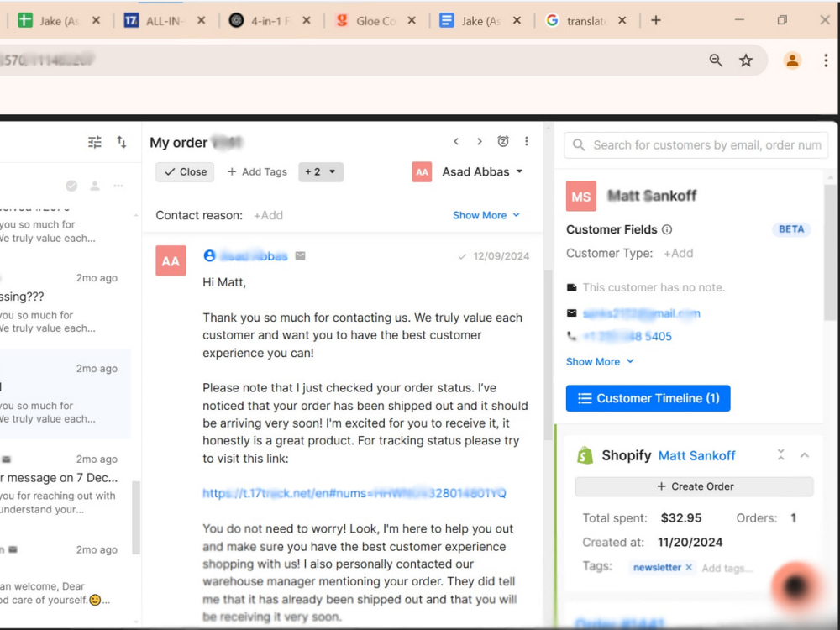Change ticket sort order with arrows icon
Screen dimensions: 840x630
122,142
